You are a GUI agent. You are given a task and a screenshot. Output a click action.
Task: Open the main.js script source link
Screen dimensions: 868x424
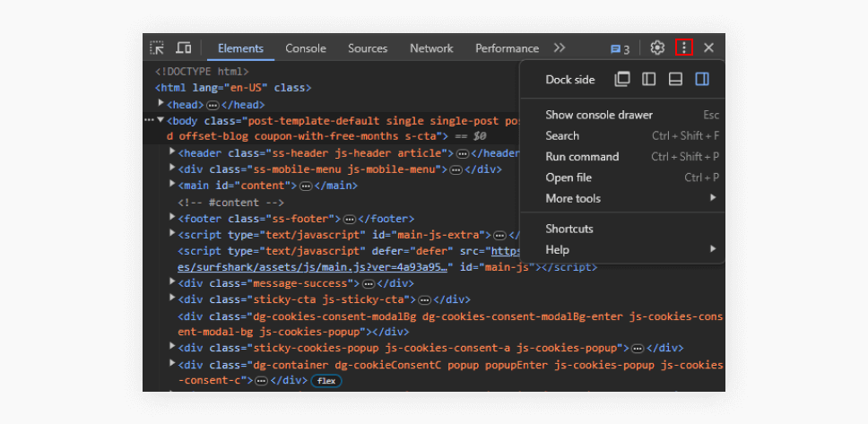tap(312, 267)
